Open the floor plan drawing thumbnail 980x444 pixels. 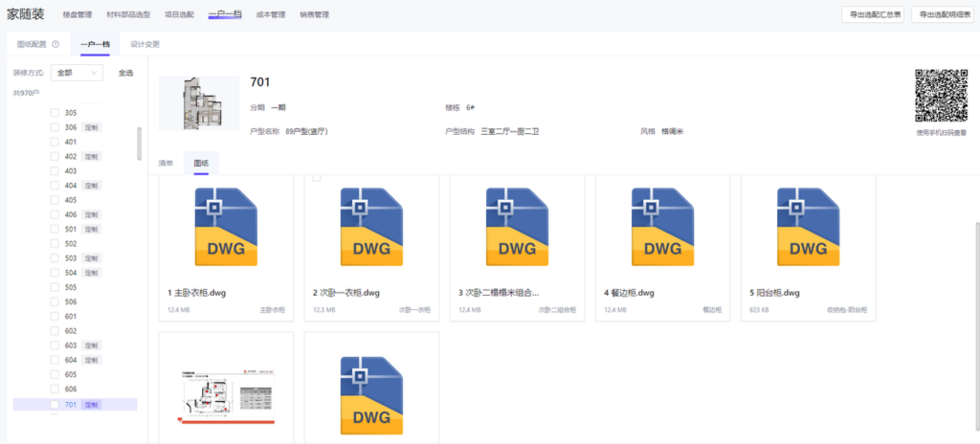click(x=226, y=392)
